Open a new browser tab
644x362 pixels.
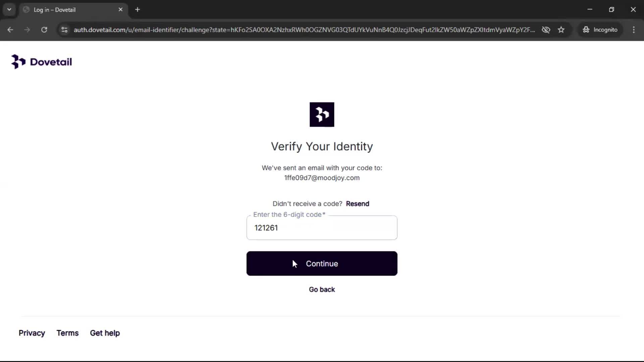pos(138,10)
